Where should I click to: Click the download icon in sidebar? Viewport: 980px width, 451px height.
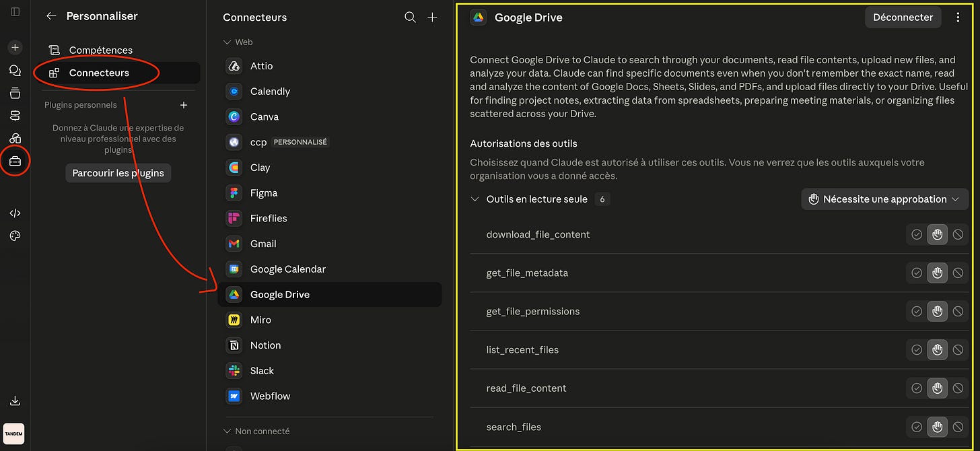[x=15, y=401]
